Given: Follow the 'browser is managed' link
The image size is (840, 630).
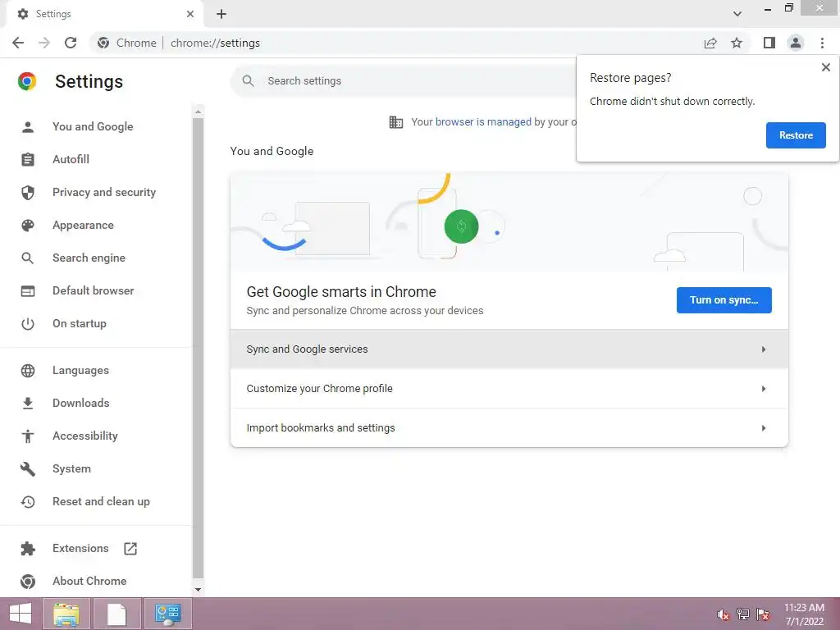Looking at the screenshot, I should [483, 122].
